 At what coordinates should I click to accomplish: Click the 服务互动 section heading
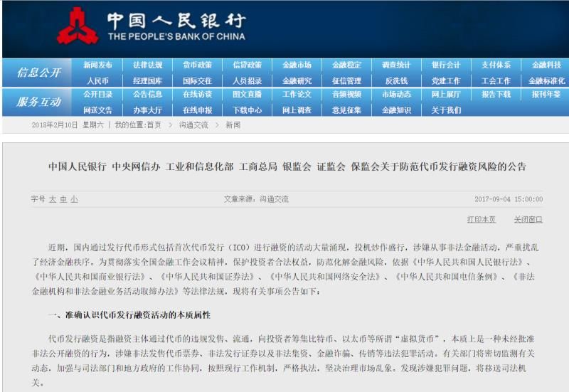coord(39,102)
